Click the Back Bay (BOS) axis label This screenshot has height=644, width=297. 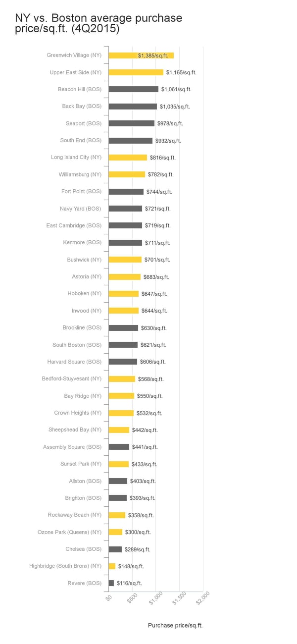coord(81,107)
